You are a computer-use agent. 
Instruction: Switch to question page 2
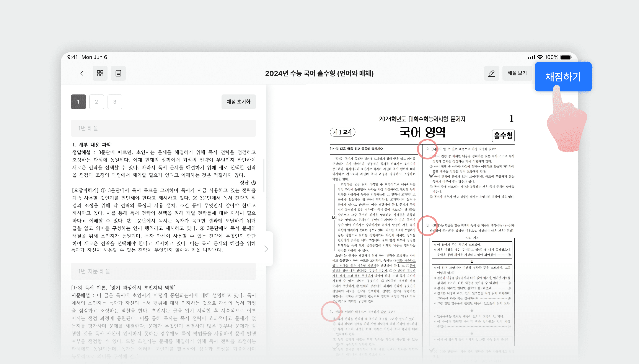pos(96,102)
